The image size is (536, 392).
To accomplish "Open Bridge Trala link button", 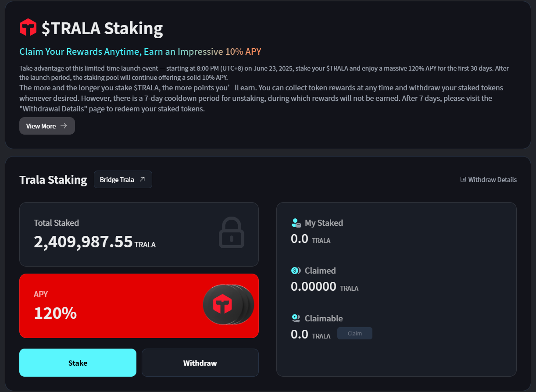I will (123, 179).
